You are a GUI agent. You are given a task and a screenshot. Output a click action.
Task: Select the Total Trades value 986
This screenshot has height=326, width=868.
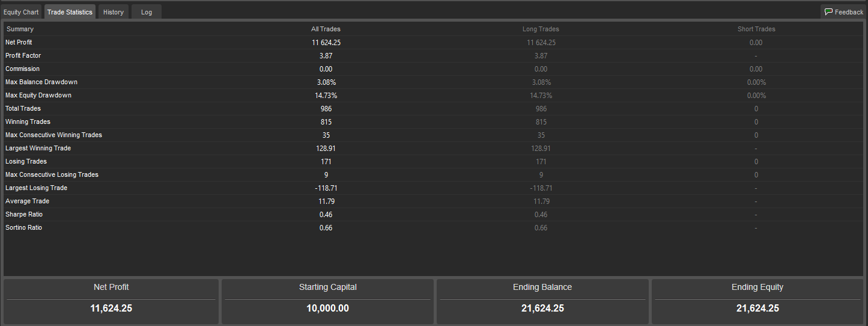[326, 109]
